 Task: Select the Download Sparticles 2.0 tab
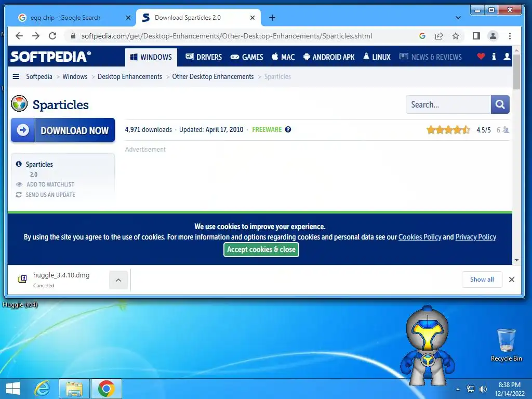[x=188, y=18]
